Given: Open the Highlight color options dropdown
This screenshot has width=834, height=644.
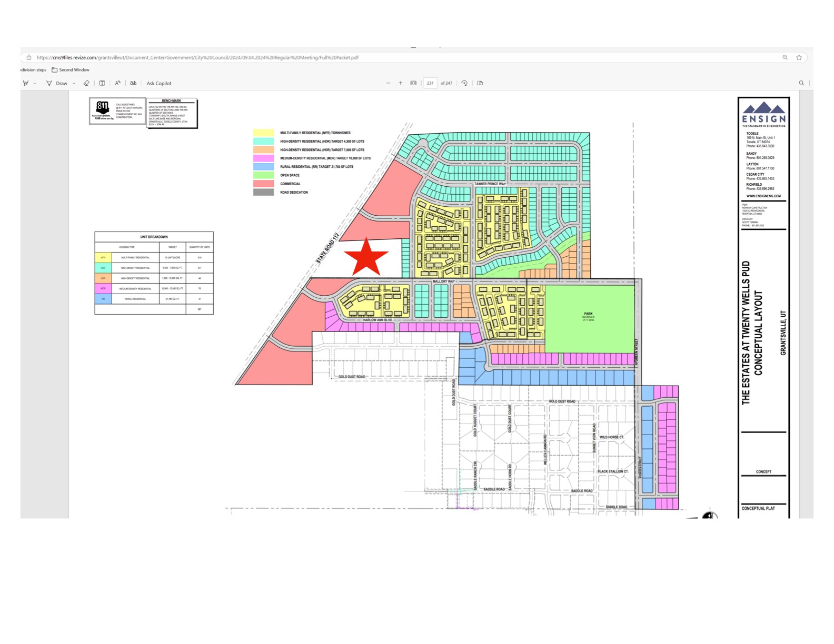Looking at the screenshot, I should coord(35,83).
